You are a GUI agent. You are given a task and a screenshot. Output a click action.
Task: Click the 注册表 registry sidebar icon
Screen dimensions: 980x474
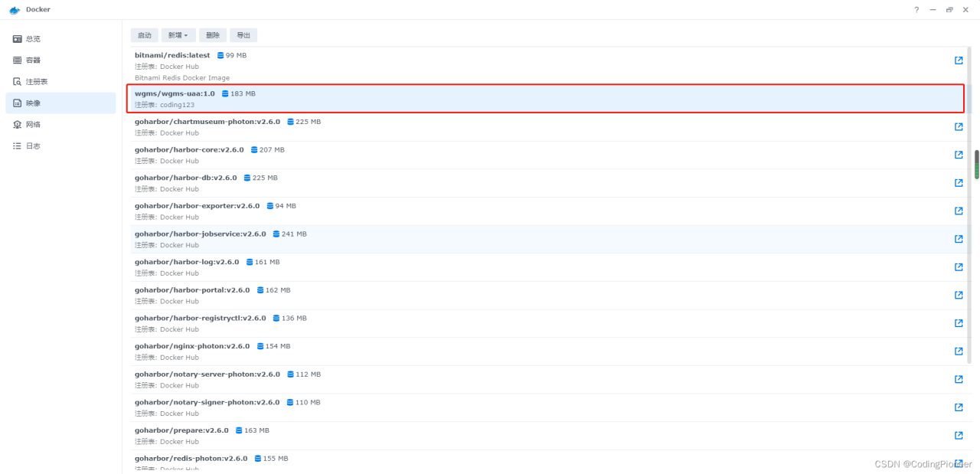click(x=18, y=81)
